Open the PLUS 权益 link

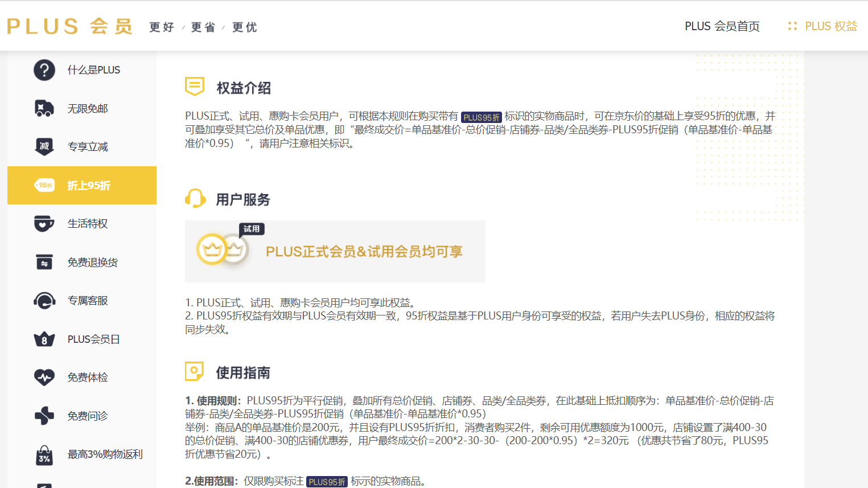[831, 26]
